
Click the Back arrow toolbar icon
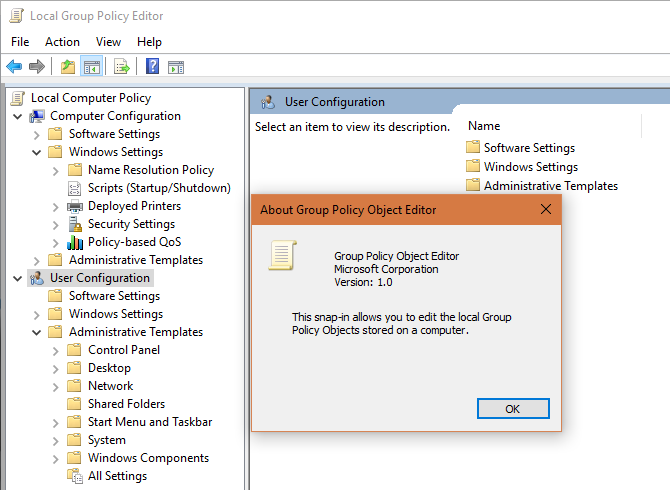14,67
